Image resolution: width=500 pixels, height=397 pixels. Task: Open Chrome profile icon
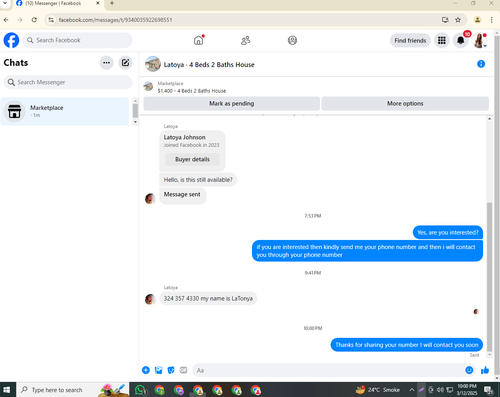(477, 20)
